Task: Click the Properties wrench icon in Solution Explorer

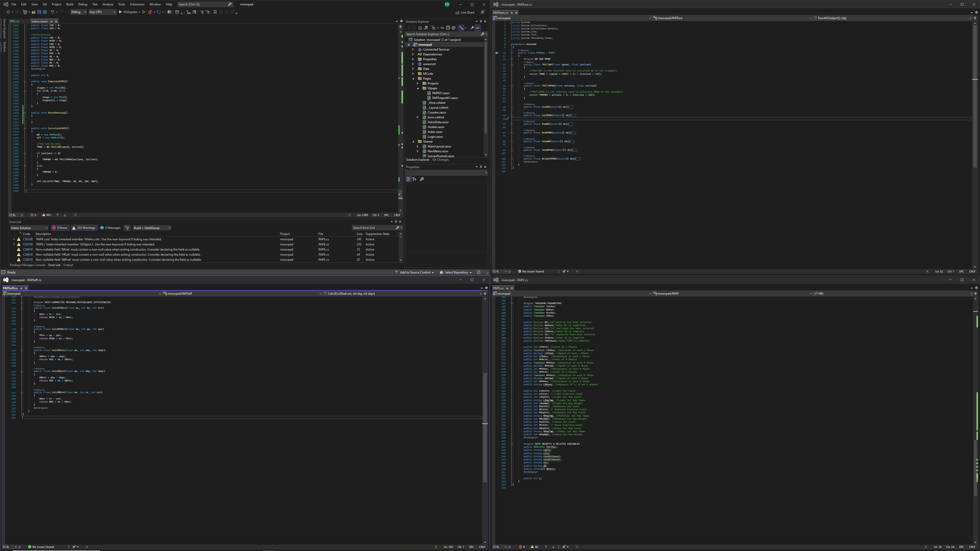Action: click(x=472, y=28)
